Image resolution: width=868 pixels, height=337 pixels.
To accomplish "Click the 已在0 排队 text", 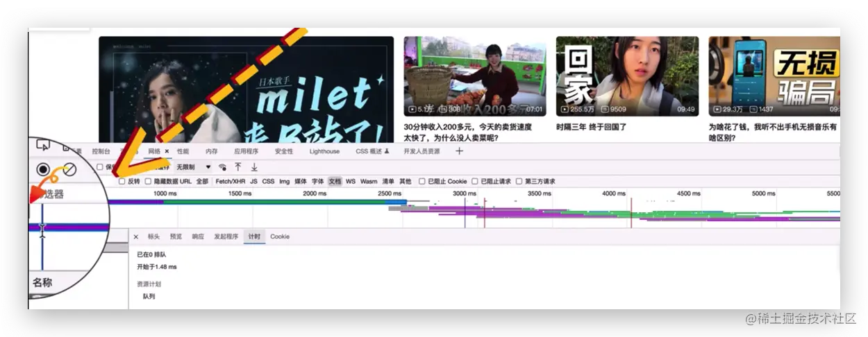I will [x=151, y=254].
